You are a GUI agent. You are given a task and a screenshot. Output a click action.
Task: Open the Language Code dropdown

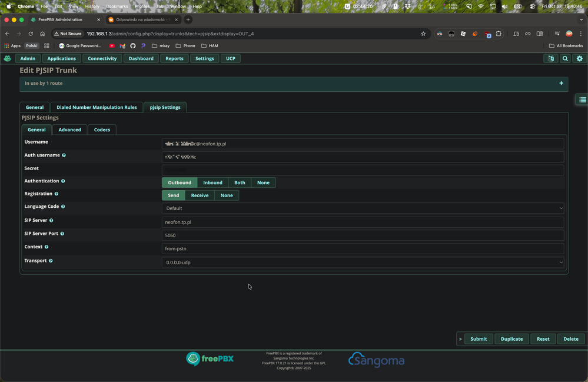point(363,208)
